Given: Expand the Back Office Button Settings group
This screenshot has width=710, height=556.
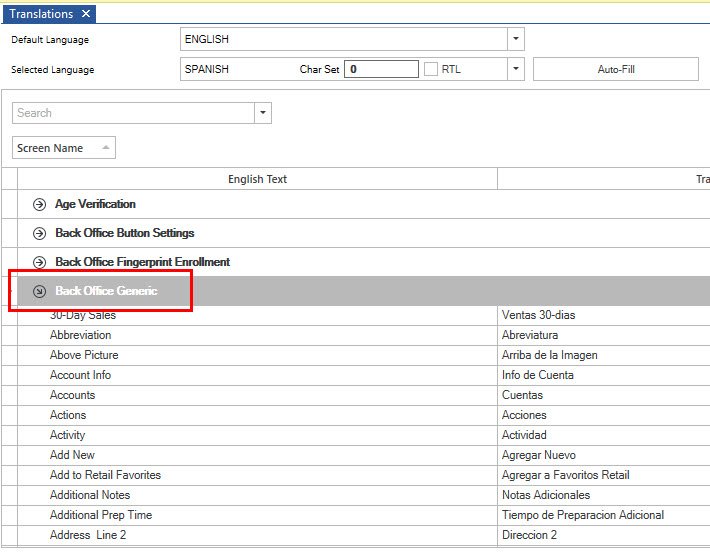Looking at the screenshot, I should click(x=40, y=233).
